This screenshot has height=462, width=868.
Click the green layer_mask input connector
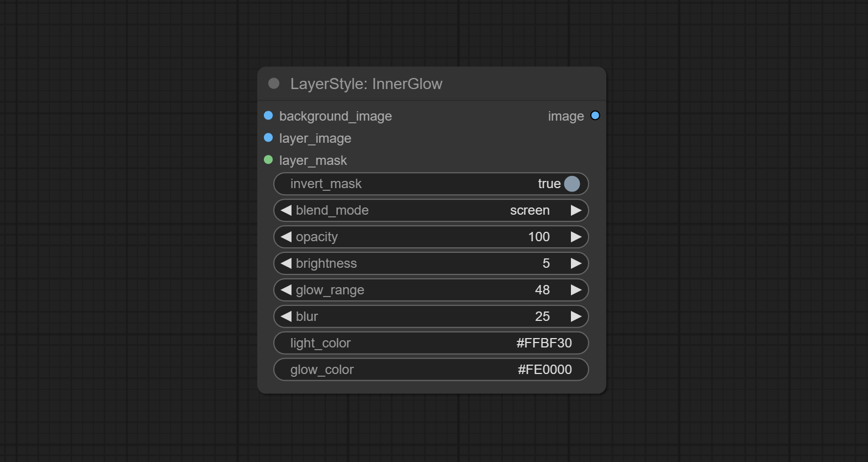coord(268,160)
